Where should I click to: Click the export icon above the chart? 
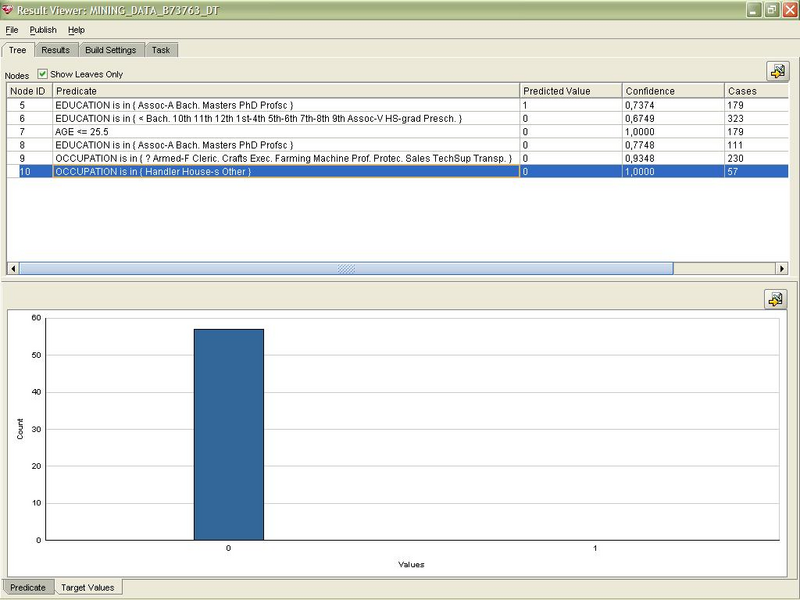tap(776, 299)
